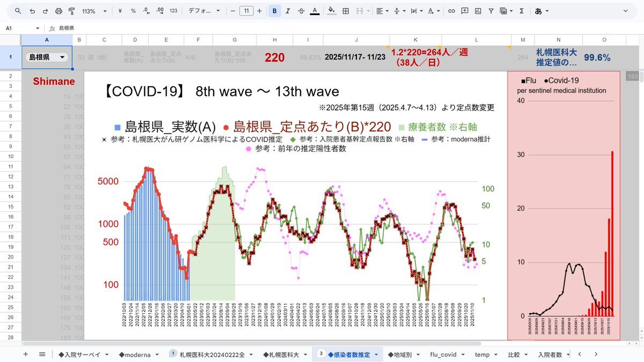Increase decimal places
Screen dimensions: 644x362
tap(159, 11)
